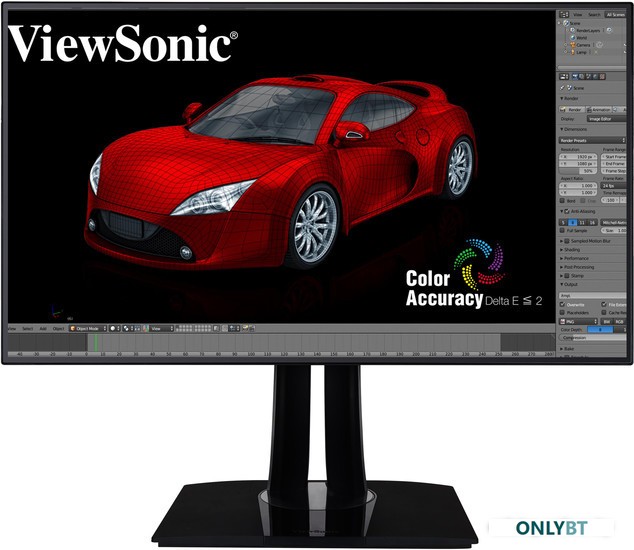634x550 pixels.
Task: Open the Render Presets dropdown
Action: coord(592,140)
